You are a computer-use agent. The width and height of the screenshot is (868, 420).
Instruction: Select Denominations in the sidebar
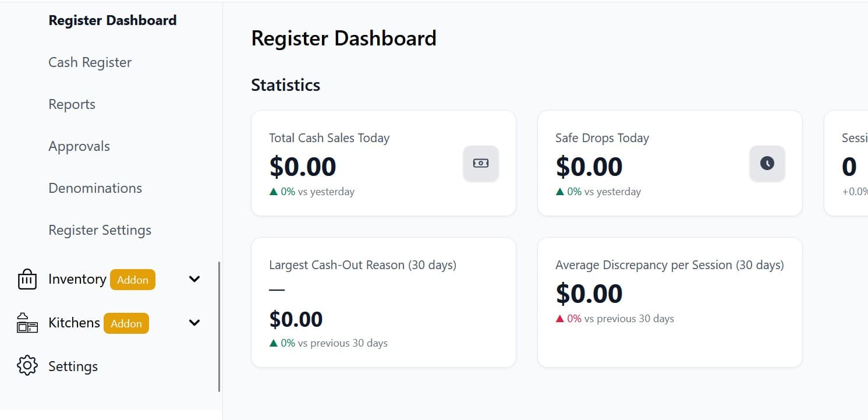pos(95,188)
